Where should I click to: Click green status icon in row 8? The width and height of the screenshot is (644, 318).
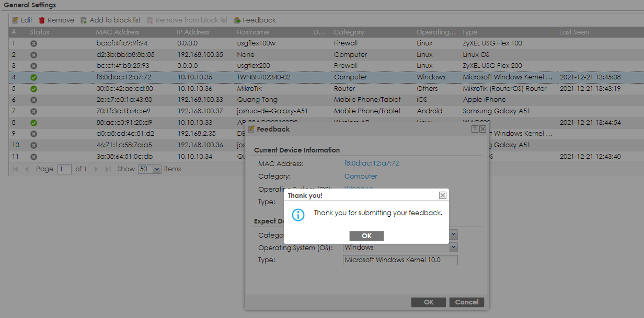pos(33,123)
